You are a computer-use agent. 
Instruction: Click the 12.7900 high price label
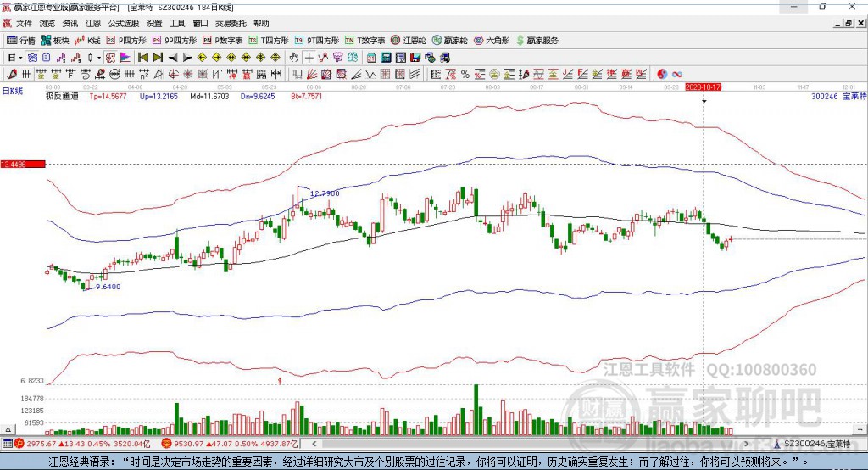[x=325, y=193]
